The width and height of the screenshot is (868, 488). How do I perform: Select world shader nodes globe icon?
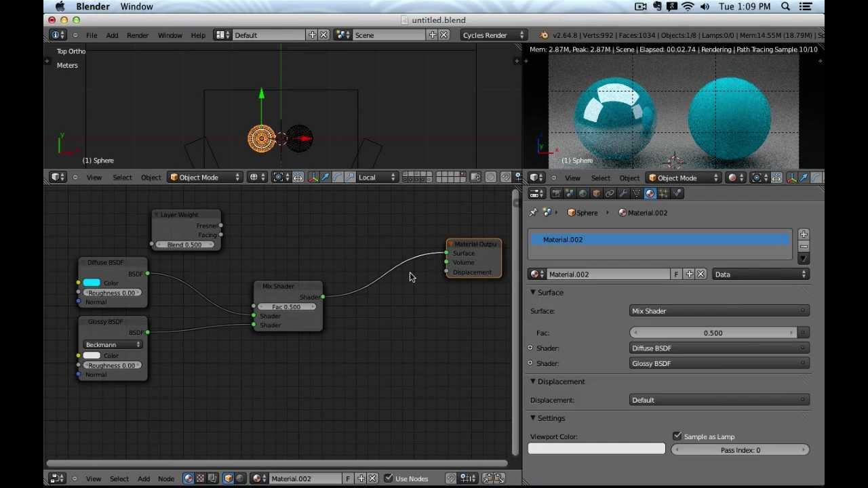click(x=239, y=479)
